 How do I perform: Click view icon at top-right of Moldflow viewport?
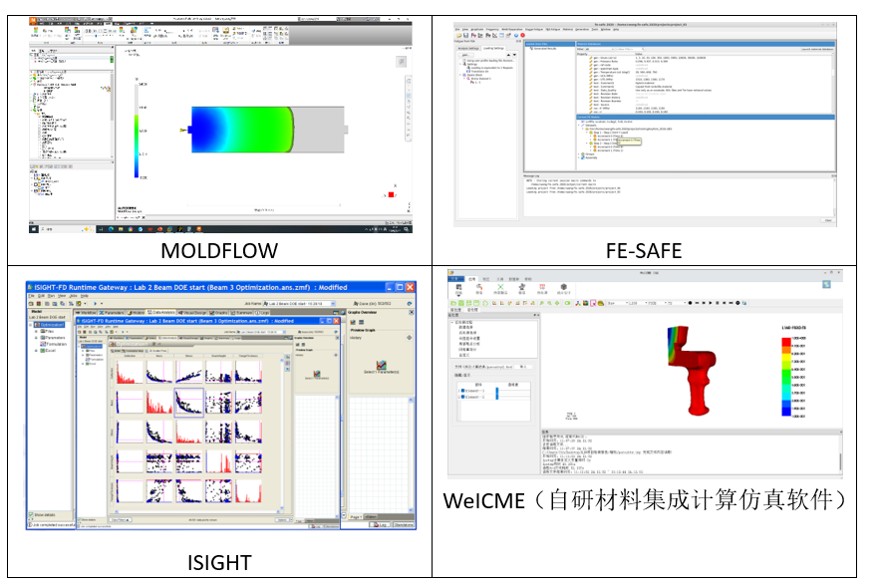[401, 62]
